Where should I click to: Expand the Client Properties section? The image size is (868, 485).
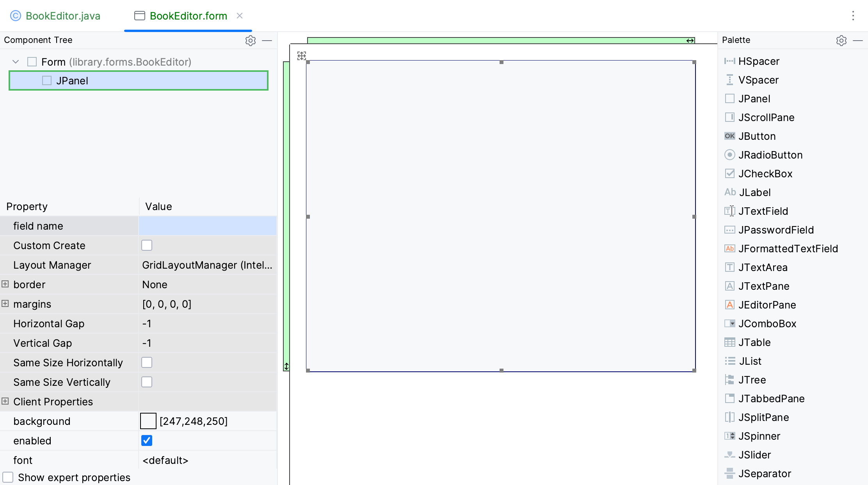(x=5, y=401)
